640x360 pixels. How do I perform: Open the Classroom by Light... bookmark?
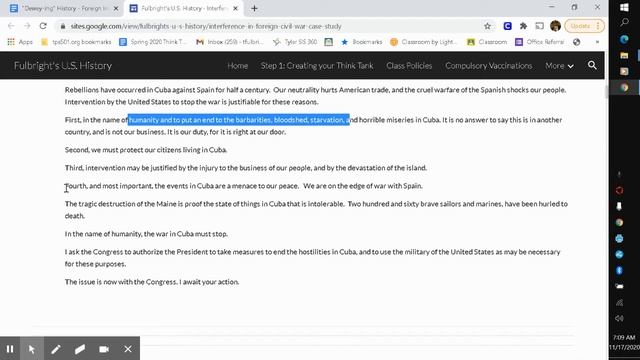tap(424, 42)
